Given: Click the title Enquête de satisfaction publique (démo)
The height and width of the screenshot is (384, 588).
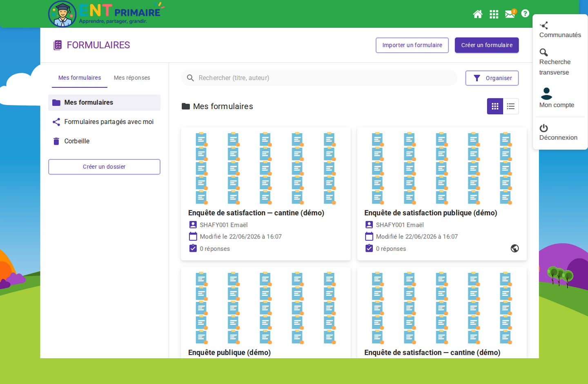Looking at the screenshot, I should coord(431,213).
